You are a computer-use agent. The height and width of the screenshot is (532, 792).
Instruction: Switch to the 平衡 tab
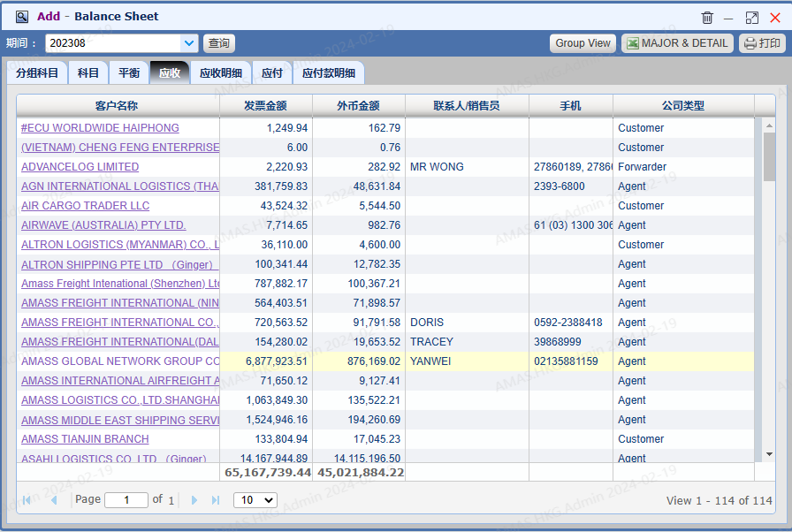coord(129,72)
